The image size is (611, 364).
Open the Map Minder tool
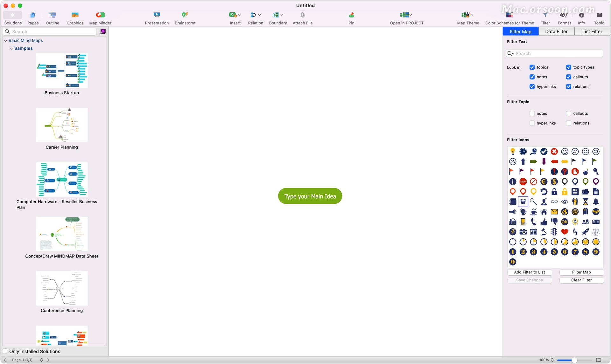[100, 15]
